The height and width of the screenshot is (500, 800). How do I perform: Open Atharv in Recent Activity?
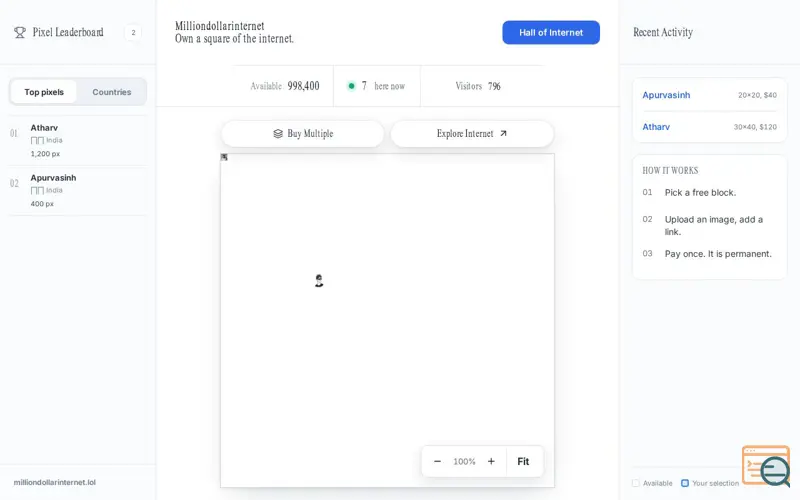(656, 127)
